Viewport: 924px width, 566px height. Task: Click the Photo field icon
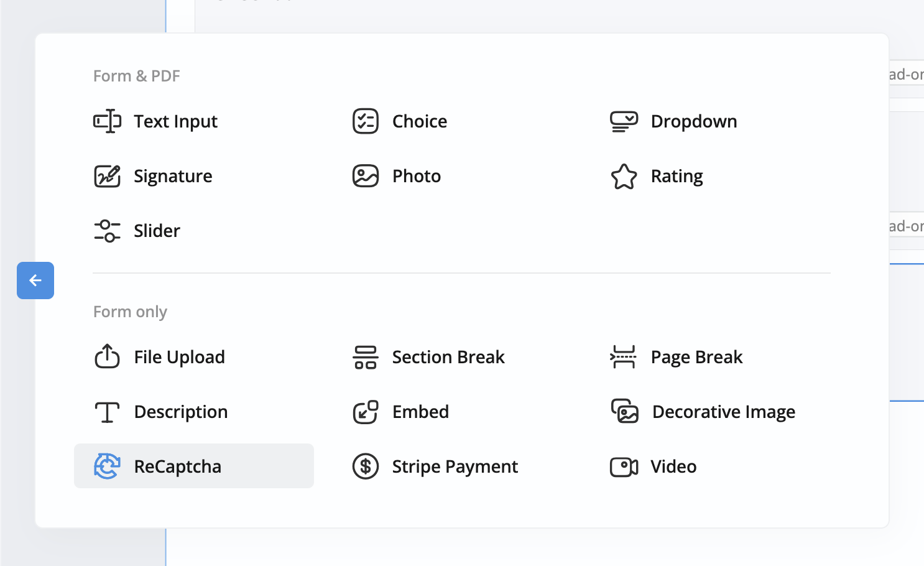(366, 176)
